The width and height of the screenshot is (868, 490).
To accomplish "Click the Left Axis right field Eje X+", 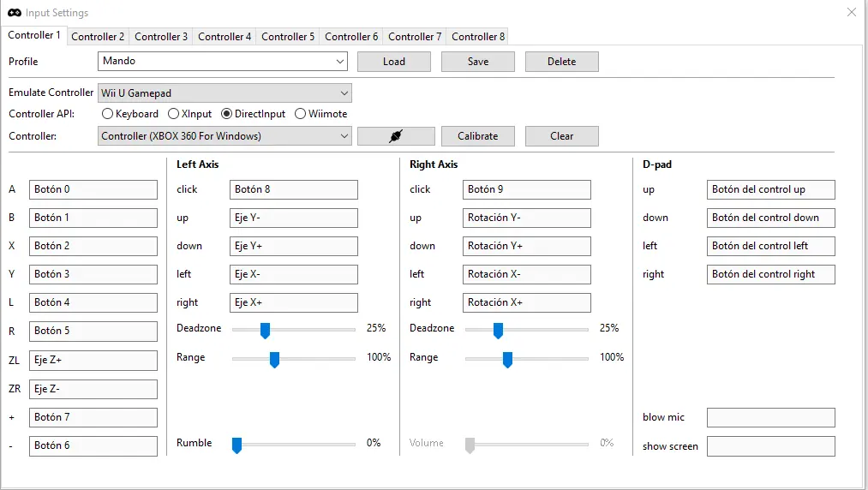I will pyautogui.click(x=293, y=302).
